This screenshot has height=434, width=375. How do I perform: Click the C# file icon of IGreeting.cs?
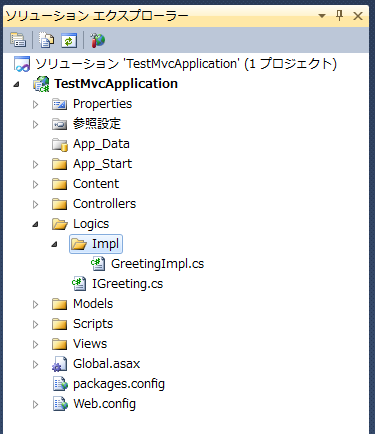tap(79, 284)
